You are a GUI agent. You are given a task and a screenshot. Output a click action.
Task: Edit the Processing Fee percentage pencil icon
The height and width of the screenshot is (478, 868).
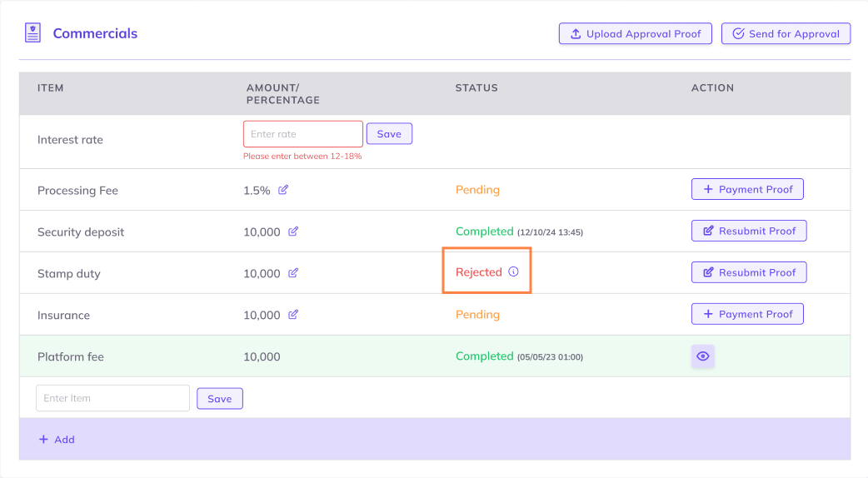(283, 190)
